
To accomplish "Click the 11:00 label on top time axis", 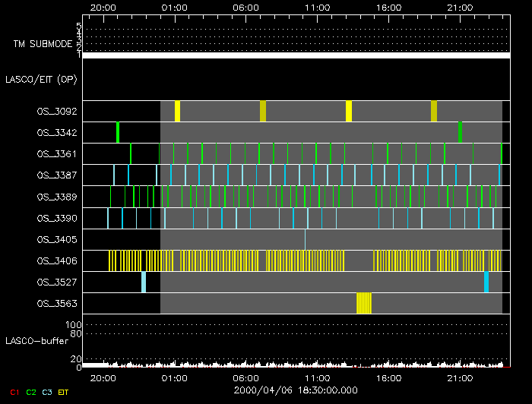I will tap(317, 7).
